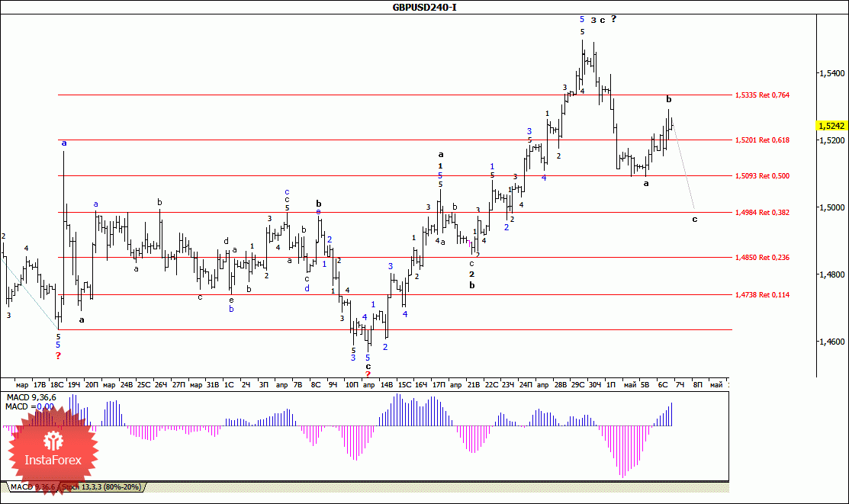Click the 17В date label on time axis

click(x=40, y=385)
